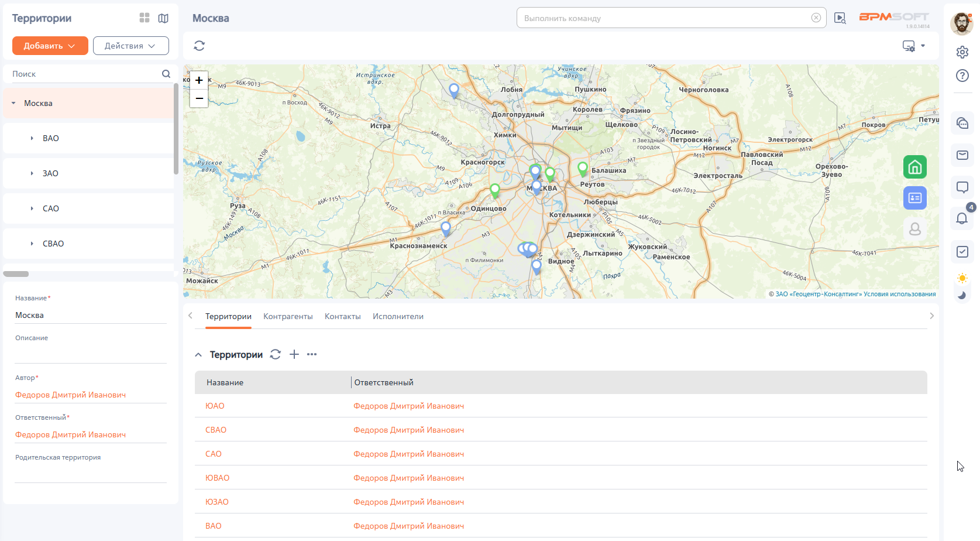Open the Территории detail more-actions menu
The width and height of the screenshot is (980, 541).
point(312,354)
